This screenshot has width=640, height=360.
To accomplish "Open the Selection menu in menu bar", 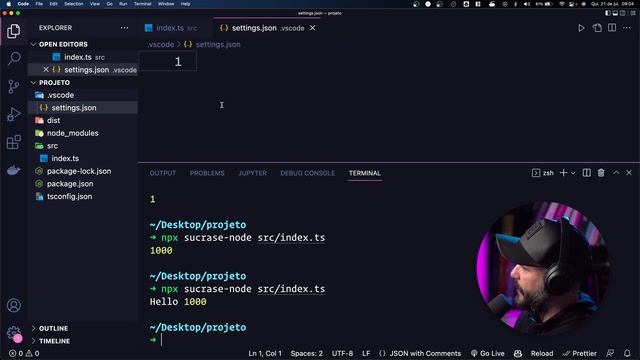I will click(x=73, y=4).
